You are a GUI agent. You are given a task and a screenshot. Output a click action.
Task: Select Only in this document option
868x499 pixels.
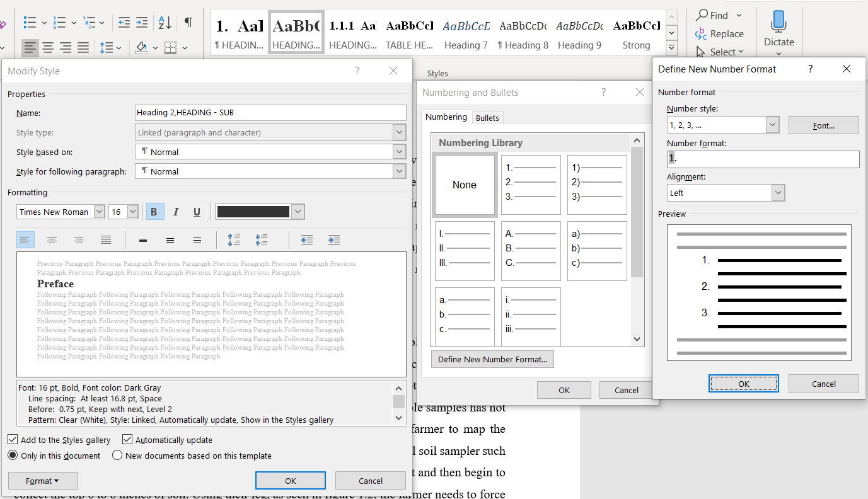pos(13,456)
